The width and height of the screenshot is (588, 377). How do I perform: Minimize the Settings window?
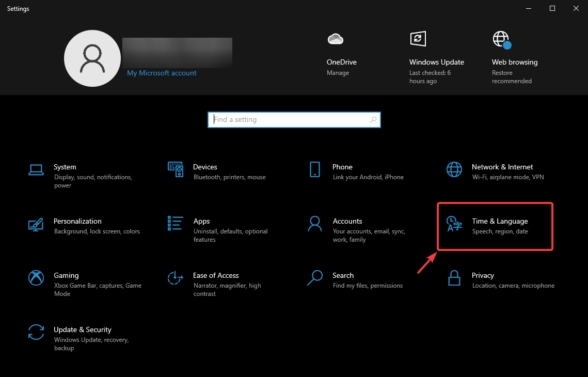click(529, 8)
